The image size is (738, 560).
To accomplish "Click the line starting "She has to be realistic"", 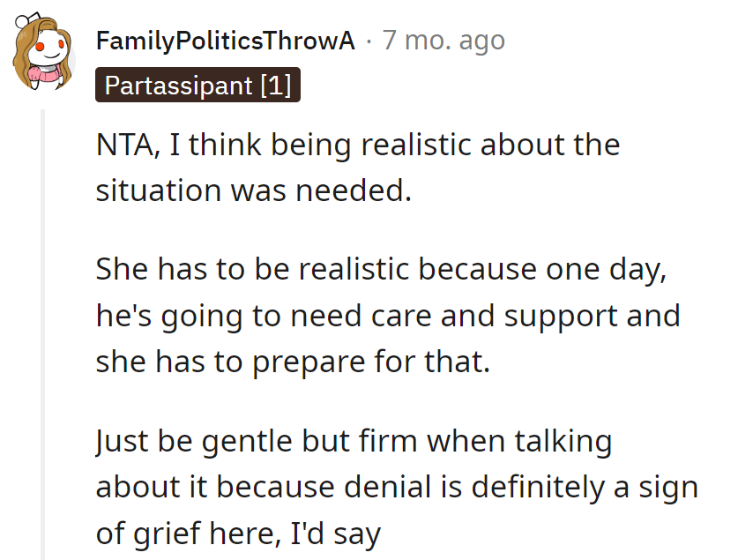I will pyautogui.click(x=381, y=270).
